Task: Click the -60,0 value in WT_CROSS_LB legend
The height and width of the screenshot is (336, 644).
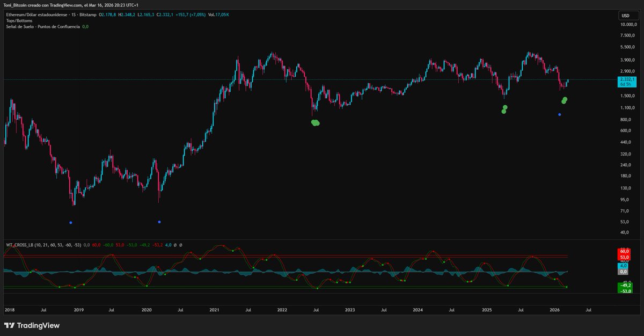Action: pyautogui.click(x=109, y=245)
